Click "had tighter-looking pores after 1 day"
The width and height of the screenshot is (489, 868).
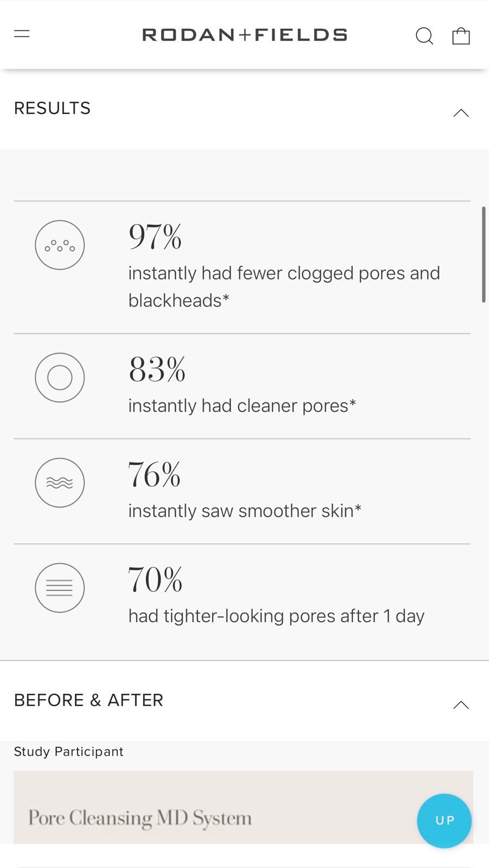pyautogui.click(x=276, y=616)
